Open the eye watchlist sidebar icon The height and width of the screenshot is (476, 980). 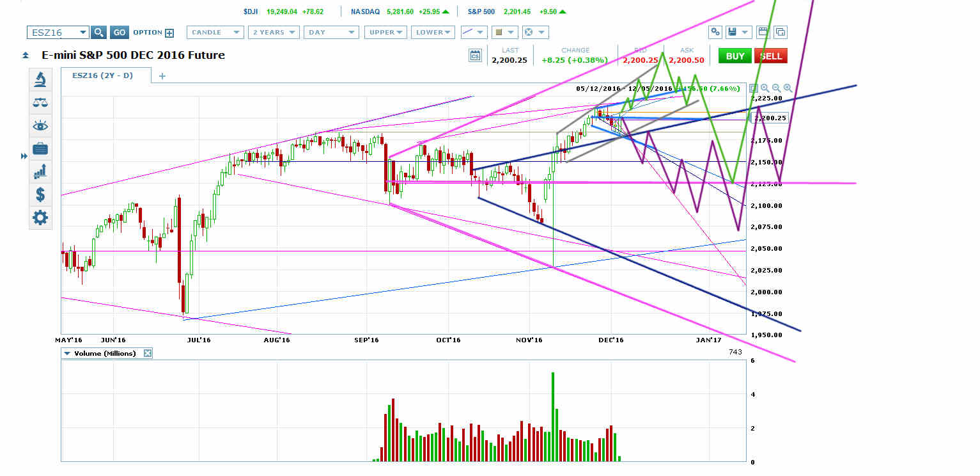40,125
